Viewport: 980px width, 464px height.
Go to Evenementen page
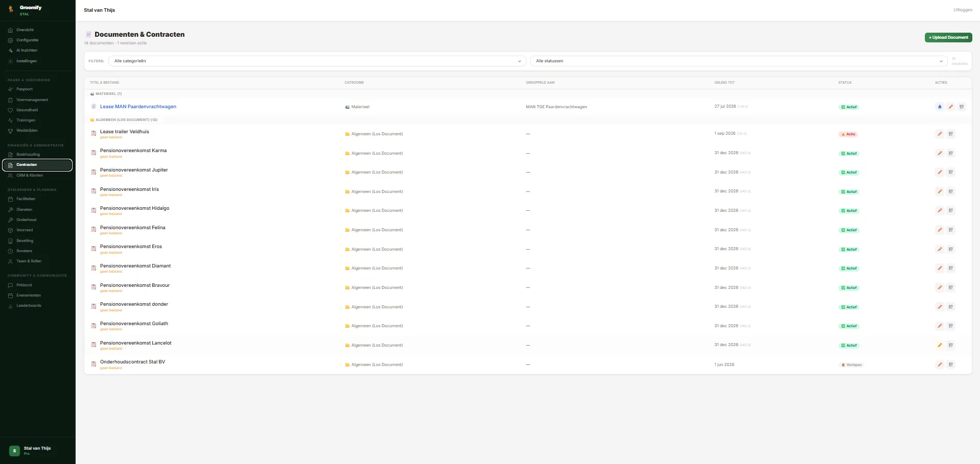[37, 295]
